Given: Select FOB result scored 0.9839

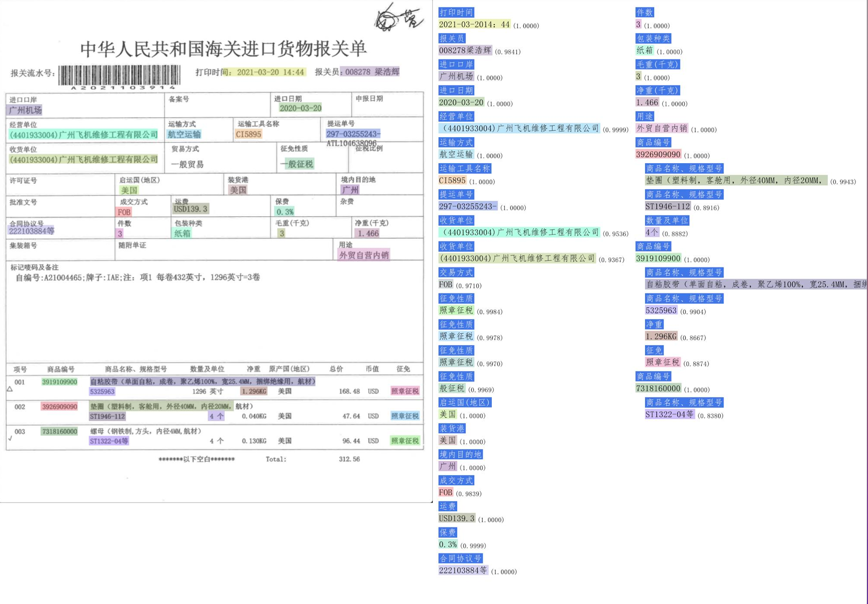Looking at the screenshot, I should point(446,493).
